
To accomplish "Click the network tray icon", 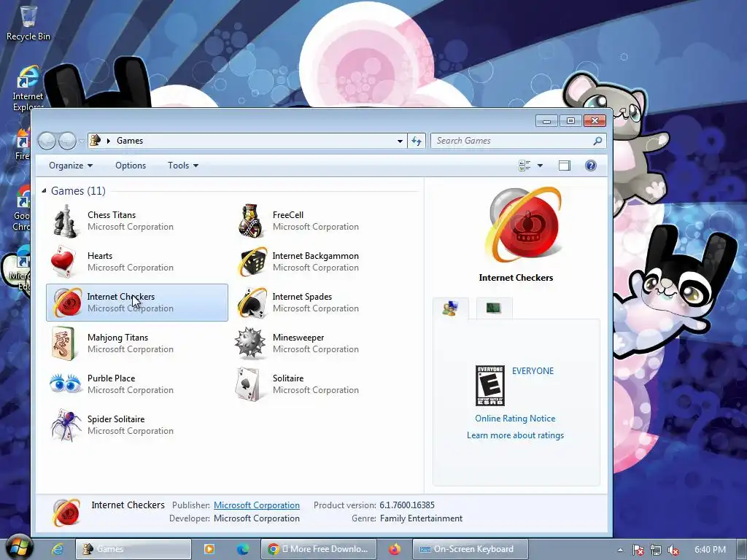I will click(656, 550).
